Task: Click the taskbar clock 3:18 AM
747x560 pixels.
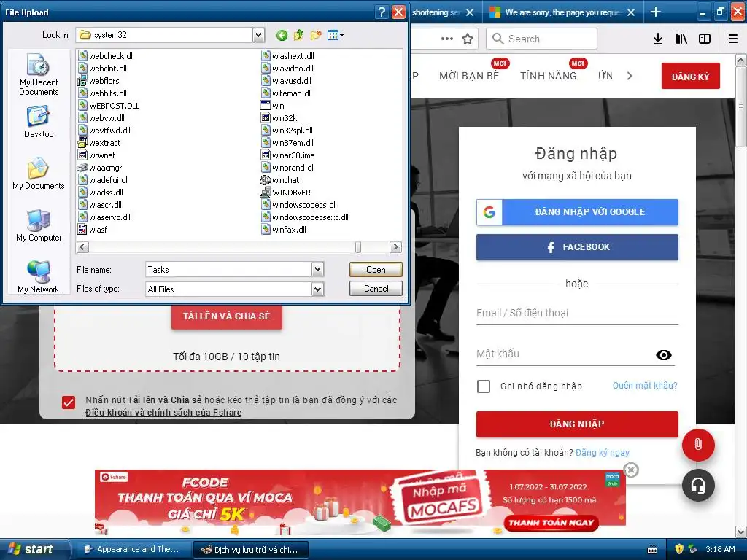Action: tap(720, 549)
